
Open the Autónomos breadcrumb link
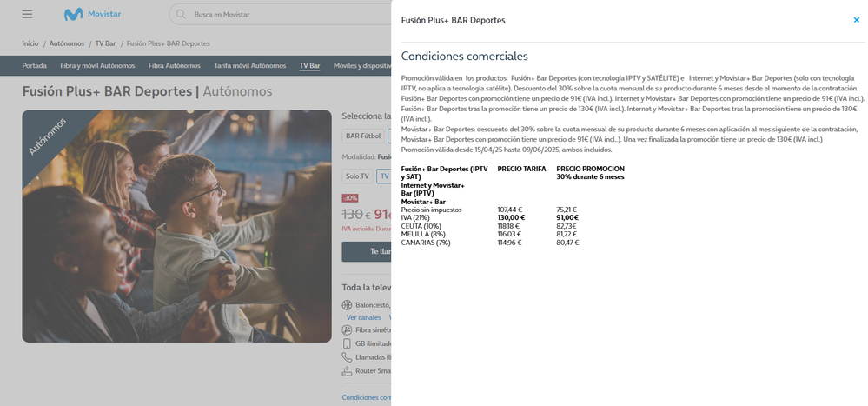point(67,43)
